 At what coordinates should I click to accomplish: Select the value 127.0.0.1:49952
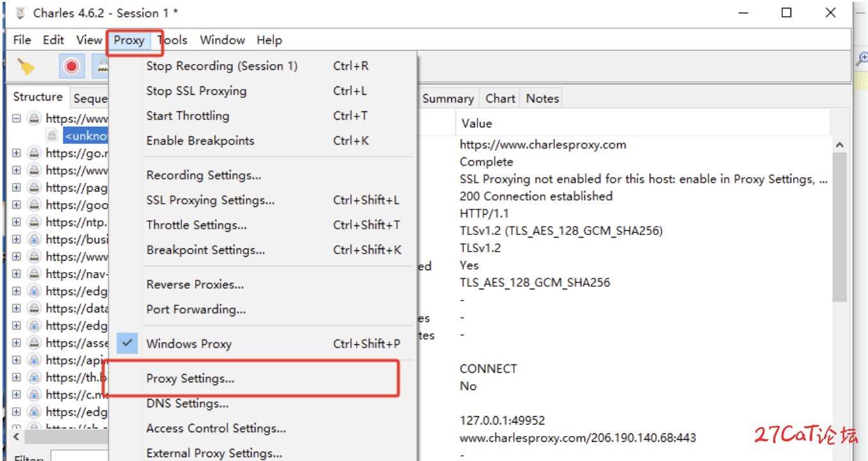(504, 421)
